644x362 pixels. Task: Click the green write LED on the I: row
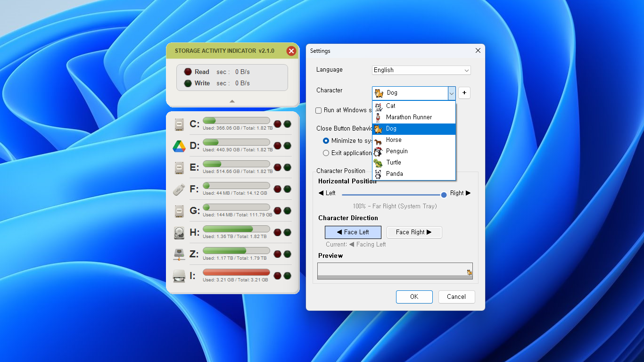pyautogui.click(x=287, y=276)
